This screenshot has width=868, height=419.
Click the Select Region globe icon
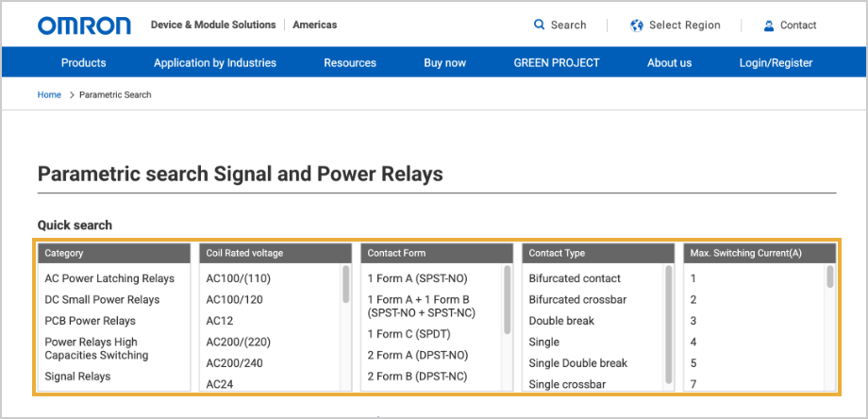[x=637, y=25]
